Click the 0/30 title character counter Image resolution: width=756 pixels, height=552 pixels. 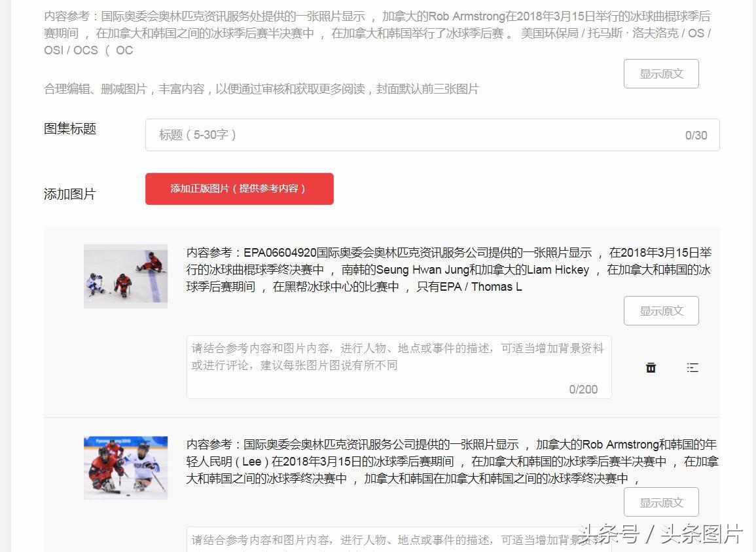(x=696, y=136)
